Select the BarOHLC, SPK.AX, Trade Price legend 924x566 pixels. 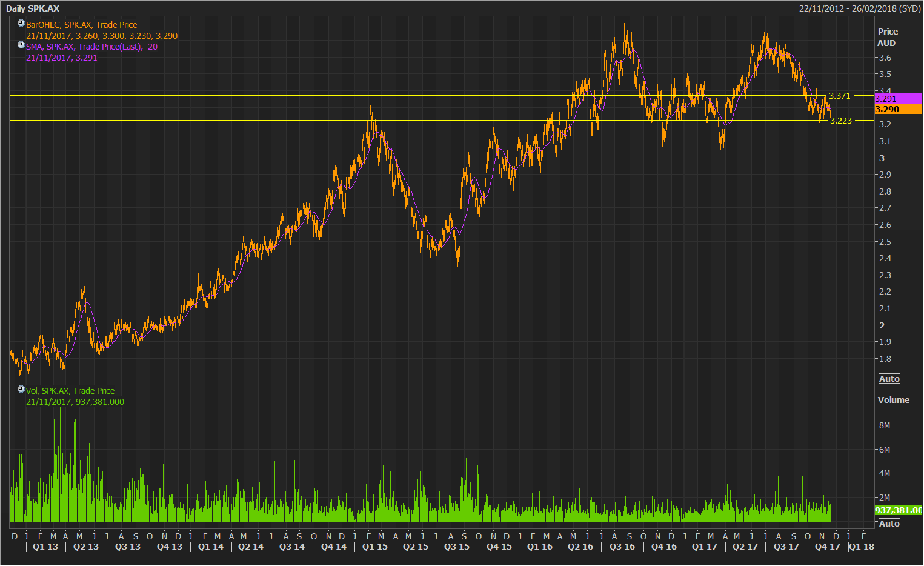[81, 25]
